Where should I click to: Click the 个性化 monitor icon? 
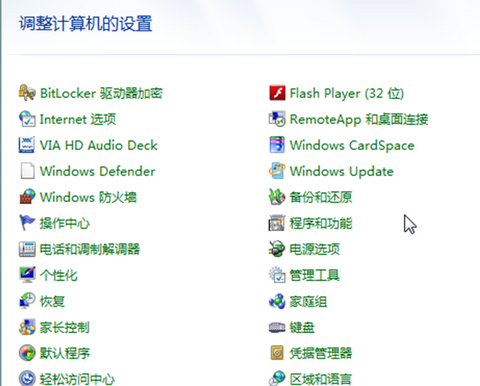(x=27, y=275)
